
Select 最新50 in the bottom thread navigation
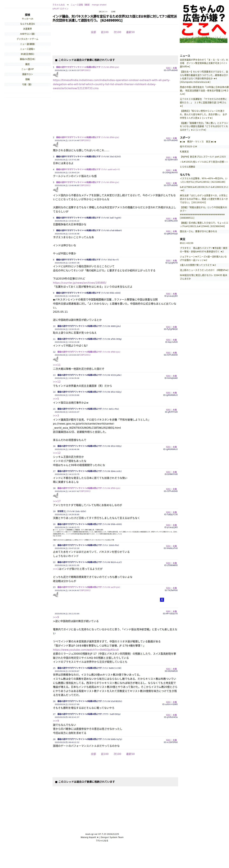coord(131,754)
